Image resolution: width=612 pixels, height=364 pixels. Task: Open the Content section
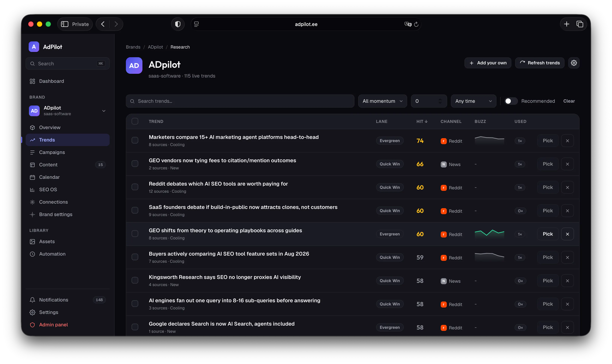67,164
